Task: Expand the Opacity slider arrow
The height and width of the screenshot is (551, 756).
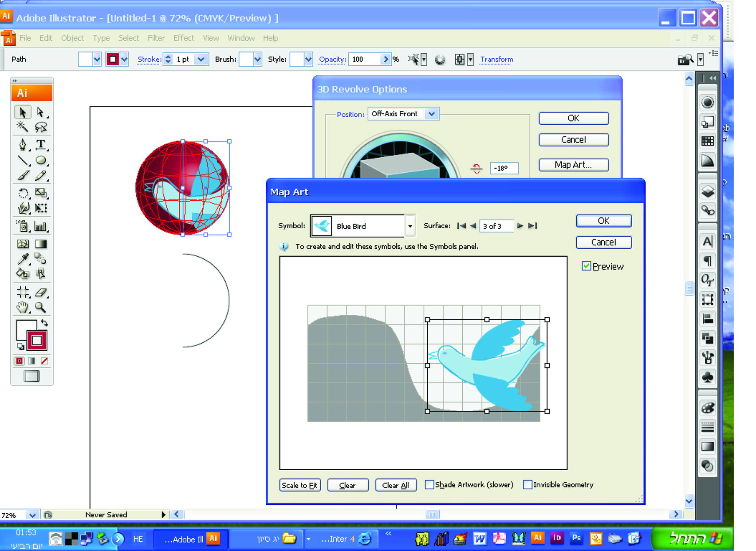Action: pos(386,59)
